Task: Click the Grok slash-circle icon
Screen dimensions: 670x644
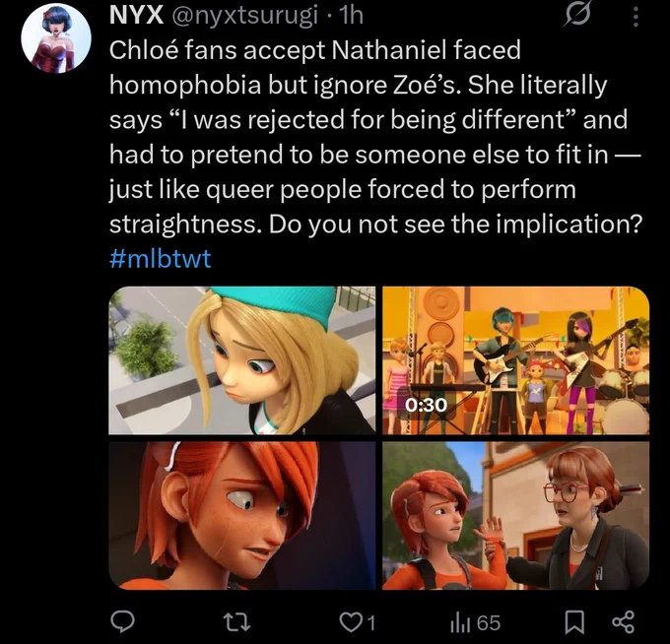Action: 577,16
